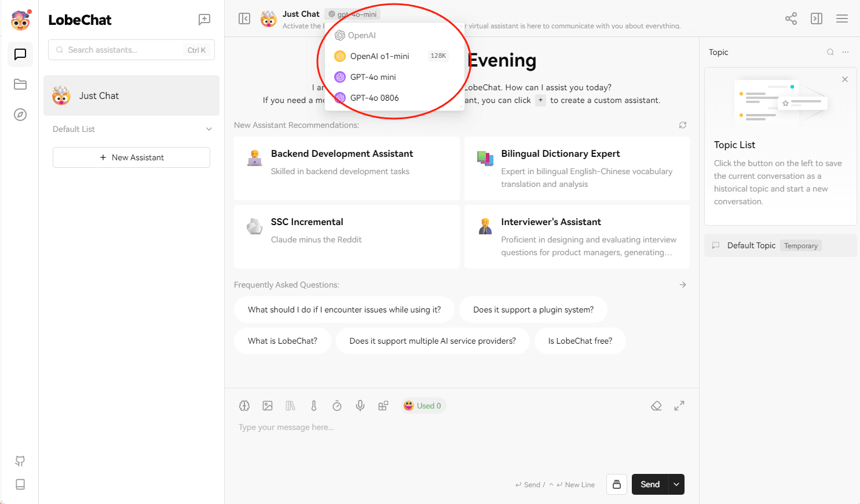
Task: Toggle the topic panel icon in header
Action: [817, 19]
